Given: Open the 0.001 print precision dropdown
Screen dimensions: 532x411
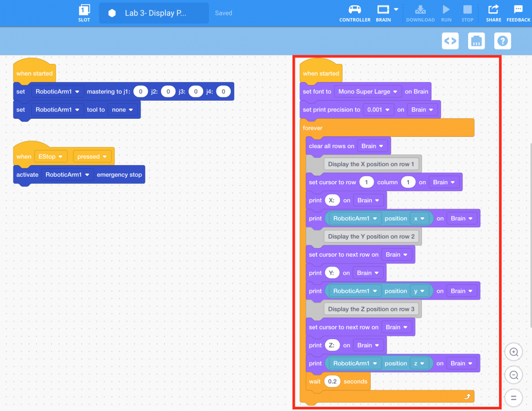Looking at the screenshot, I should point(378,110).
